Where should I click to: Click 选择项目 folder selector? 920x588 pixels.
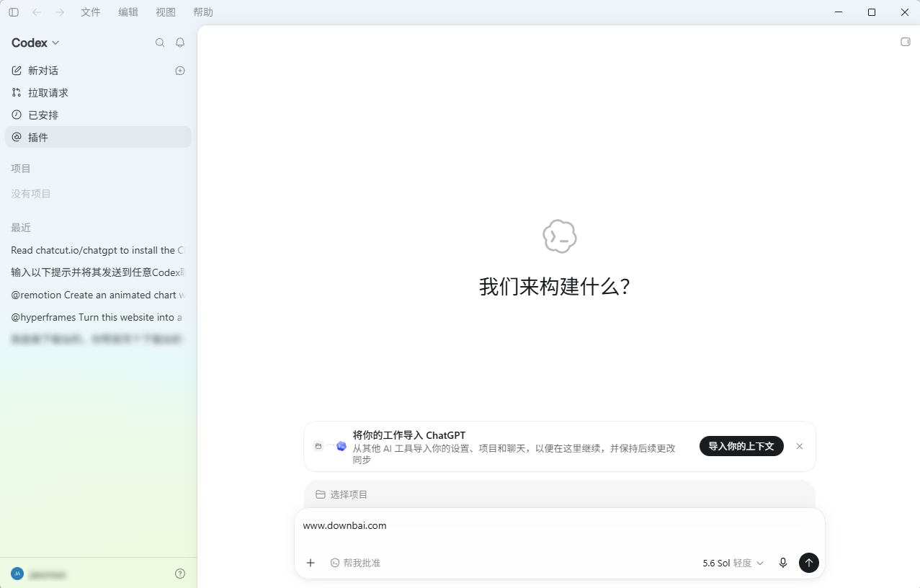pos(342,494)
